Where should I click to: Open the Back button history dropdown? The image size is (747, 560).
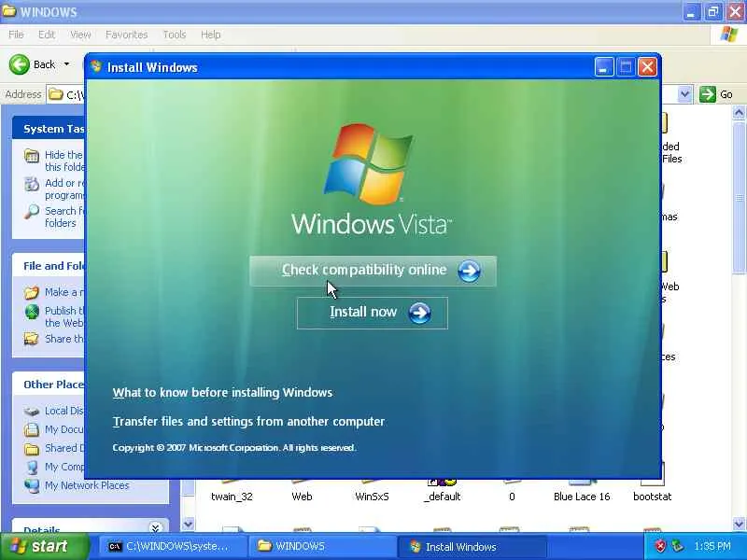[x=66, y=64]
